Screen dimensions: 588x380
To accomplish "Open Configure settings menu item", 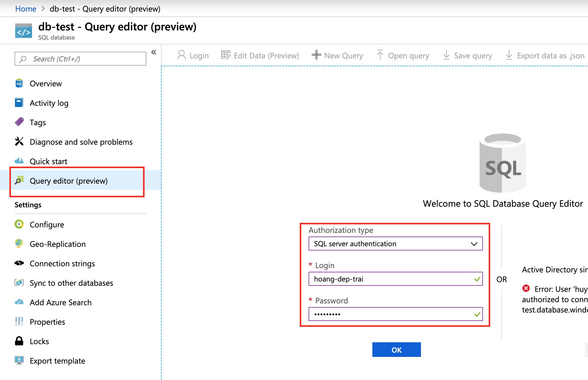I will [x=47, y=225].
